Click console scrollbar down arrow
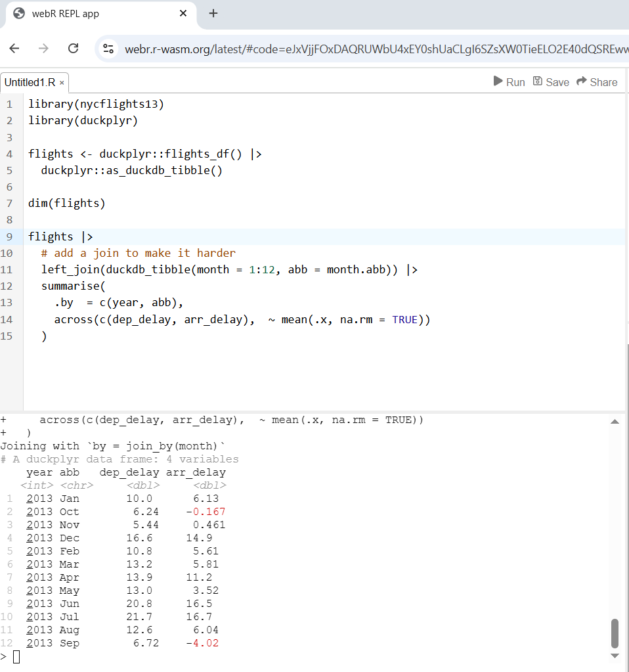The image size is (629, 672). (615, 656)
